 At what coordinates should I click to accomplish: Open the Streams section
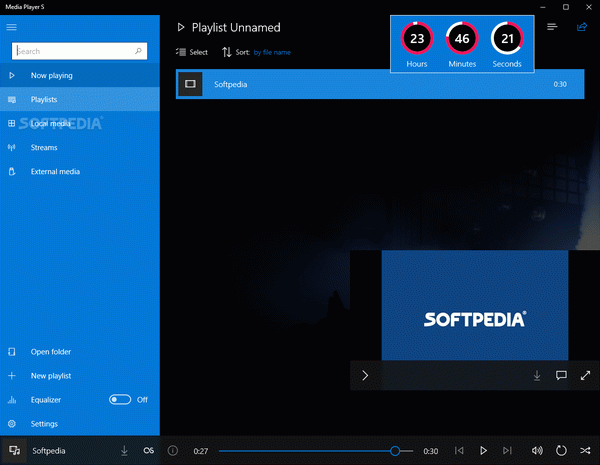point(80,147)
